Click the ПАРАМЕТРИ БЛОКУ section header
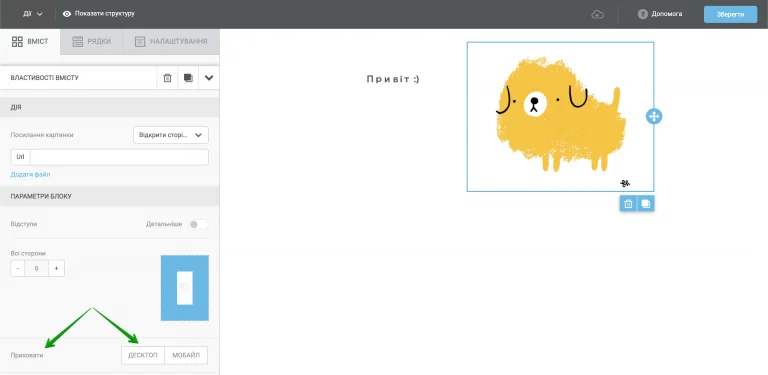Image resolution: width=768 pixels, height=375 pixels. [x=110, y=196]
